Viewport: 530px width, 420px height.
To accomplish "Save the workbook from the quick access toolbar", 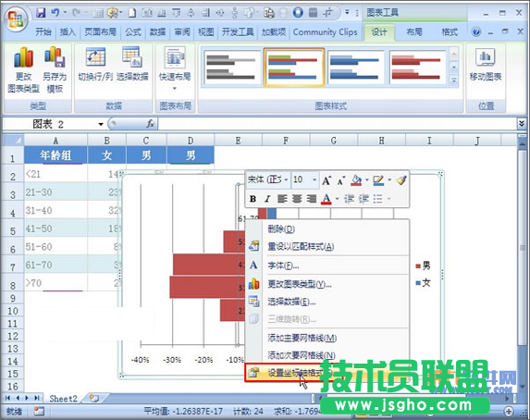I will [x=41, y=13].
